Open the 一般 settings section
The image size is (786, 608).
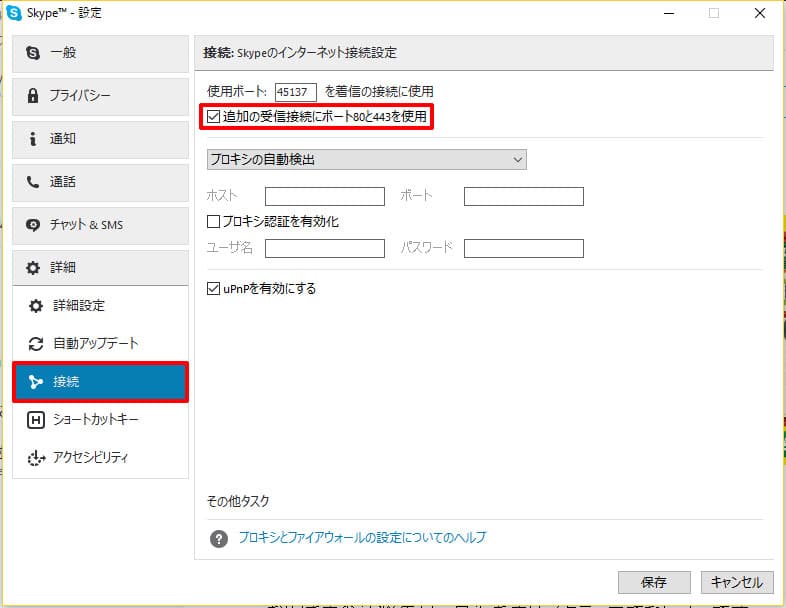[100, 54]
